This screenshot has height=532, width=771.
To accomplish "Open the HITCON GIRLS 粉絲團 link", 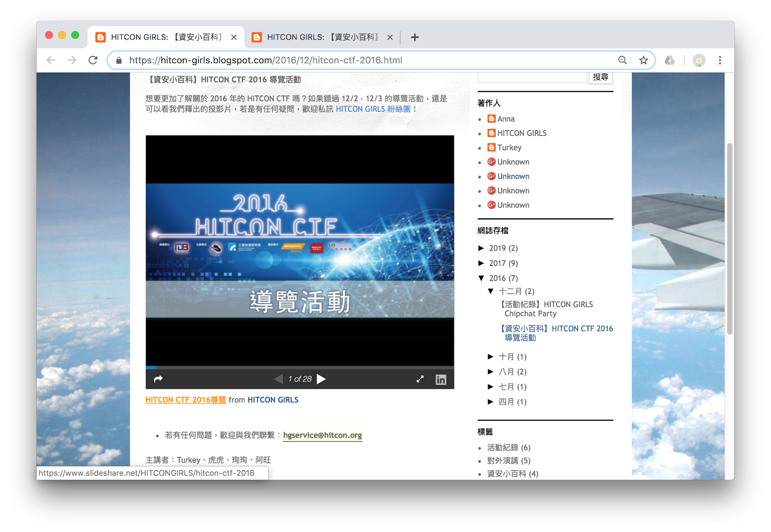I will [x=373, y=109].
